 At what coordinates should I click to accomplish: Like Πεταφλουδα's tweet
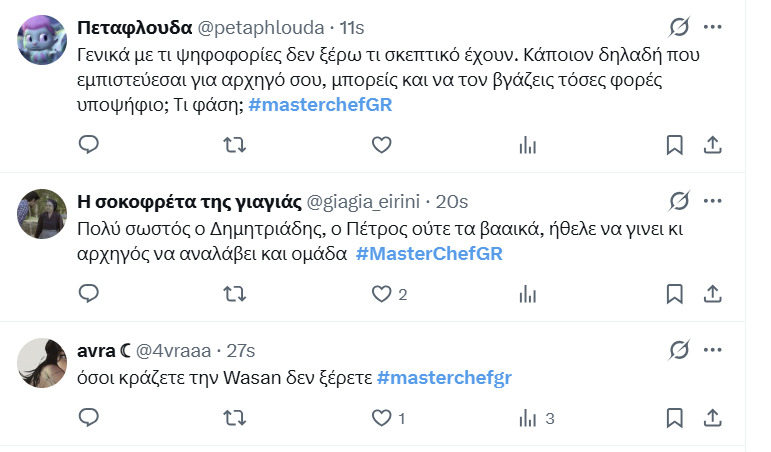[380, 145]
